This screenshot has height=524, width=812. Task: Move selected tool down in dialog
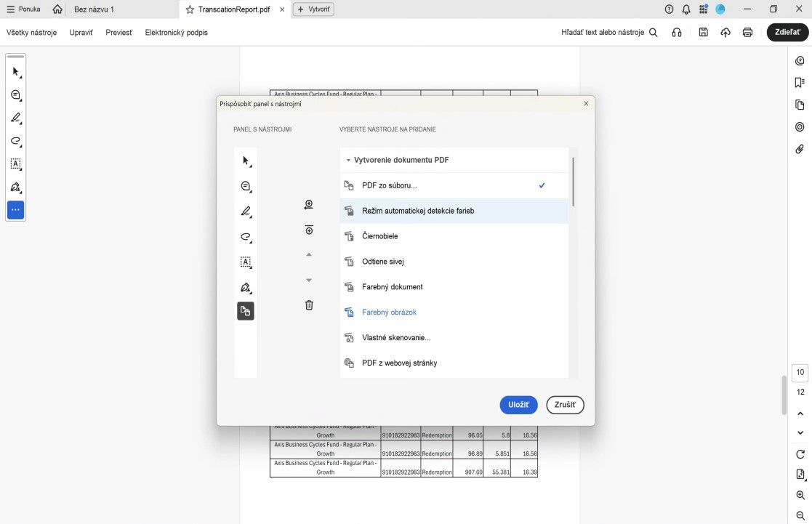point(309,280)
